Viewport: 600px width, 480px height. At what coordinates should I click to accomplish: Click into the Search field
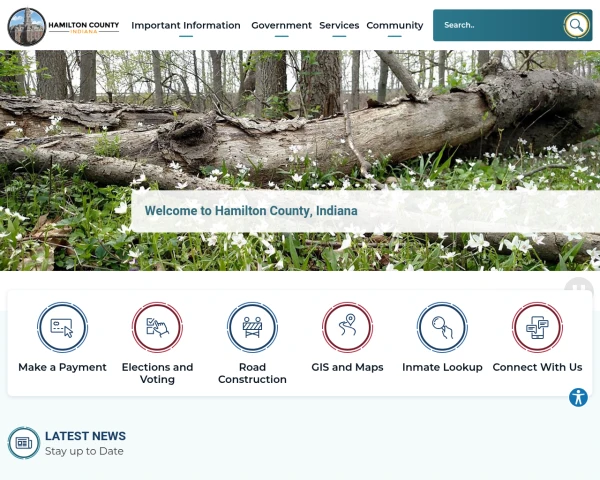497,25
